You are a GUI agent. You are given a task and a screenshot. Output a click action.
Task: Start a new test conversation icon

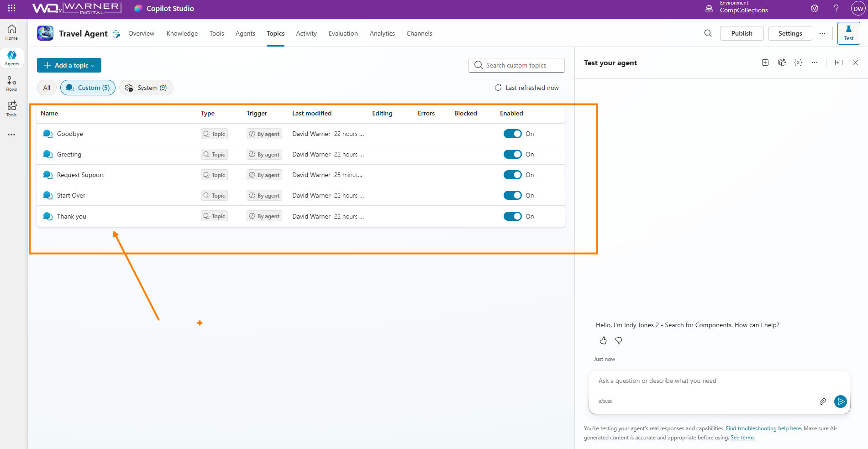click(765, 63)
